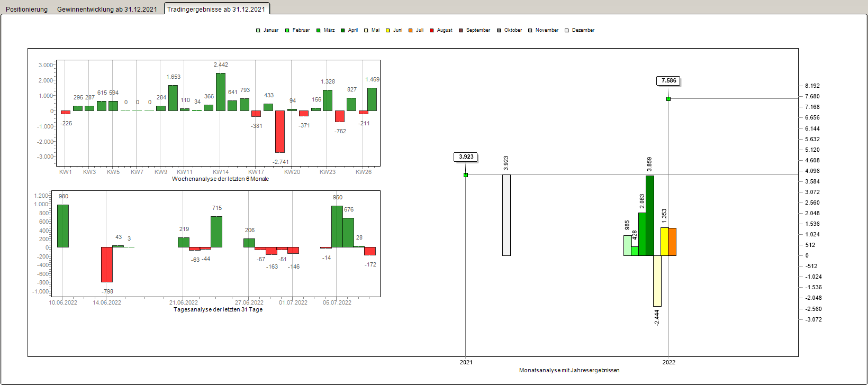Click 'Tagesanalyse der letzten 31 Tage' title

(x=218, y=309)
